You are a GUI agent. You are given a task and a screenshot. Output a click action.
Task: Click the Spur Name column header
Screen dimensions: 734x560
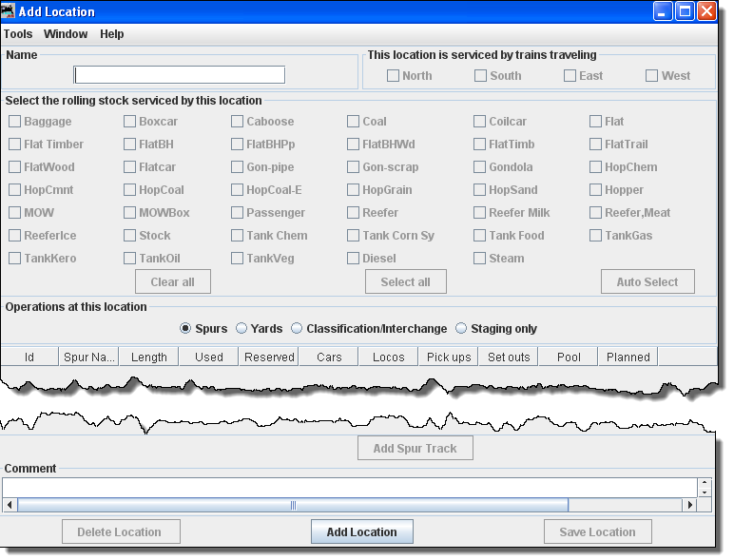88,357
